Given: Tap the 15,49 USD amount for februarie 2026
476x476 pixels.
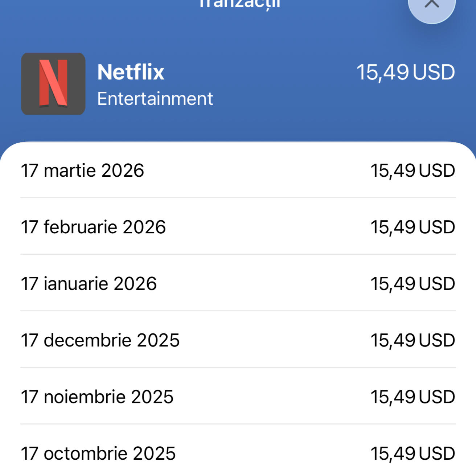Looking at the screenshot, I should (x=413, y=227).
